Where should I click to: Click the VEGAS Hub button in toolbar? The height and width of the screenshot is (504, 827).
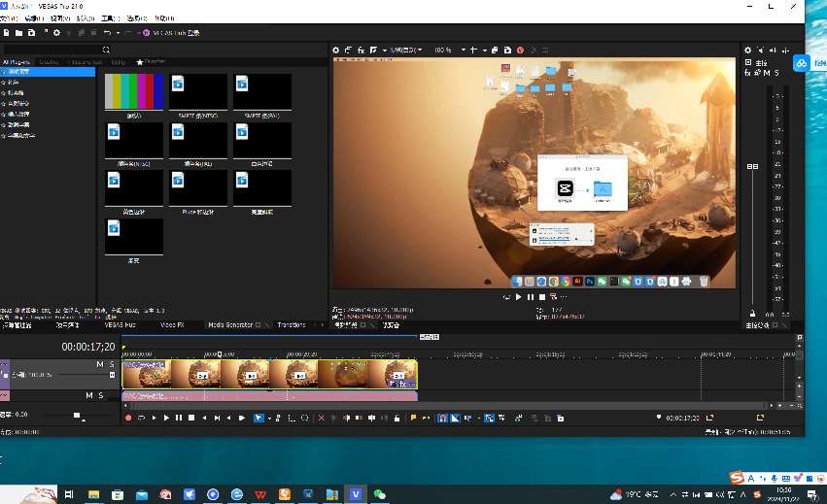point(173,33)
